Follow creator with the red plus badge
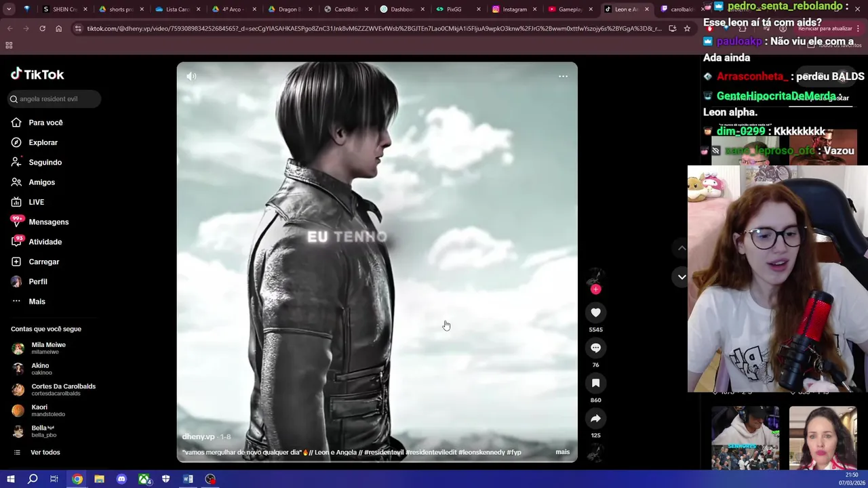 click(595, 289)
